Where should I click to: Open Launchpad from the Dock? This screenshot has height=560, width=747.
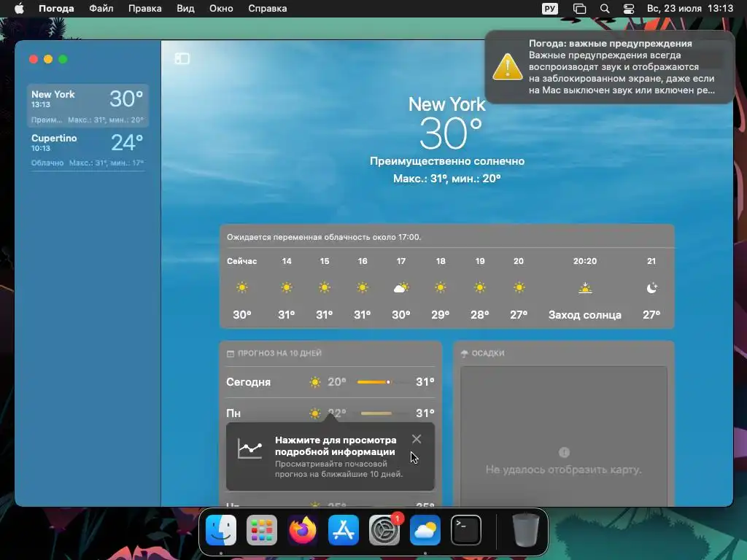coord(262,530)
